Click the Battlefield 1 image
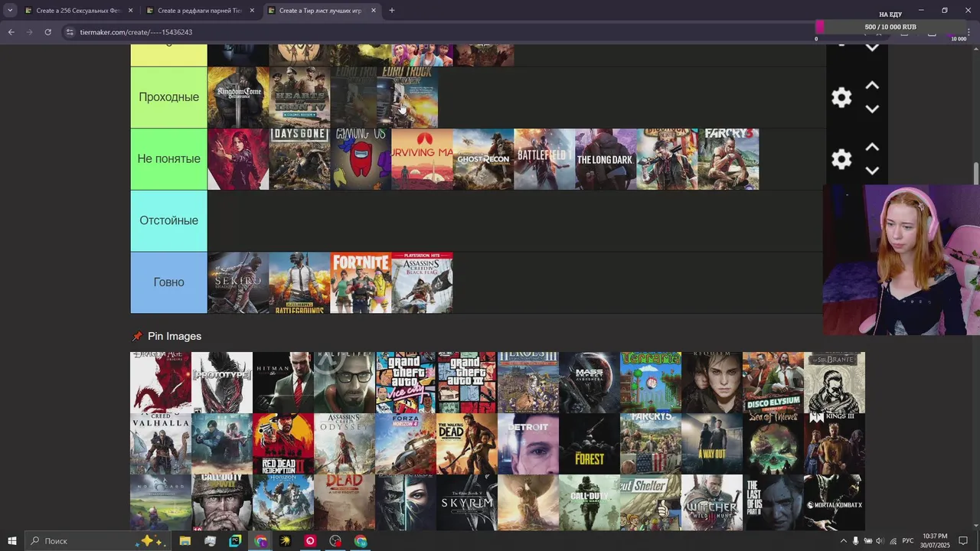The image size is (980, 551). coord(544,159)
